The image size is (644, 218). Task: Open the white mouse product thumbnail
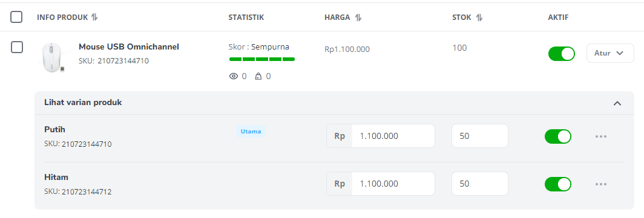point(53,57)
